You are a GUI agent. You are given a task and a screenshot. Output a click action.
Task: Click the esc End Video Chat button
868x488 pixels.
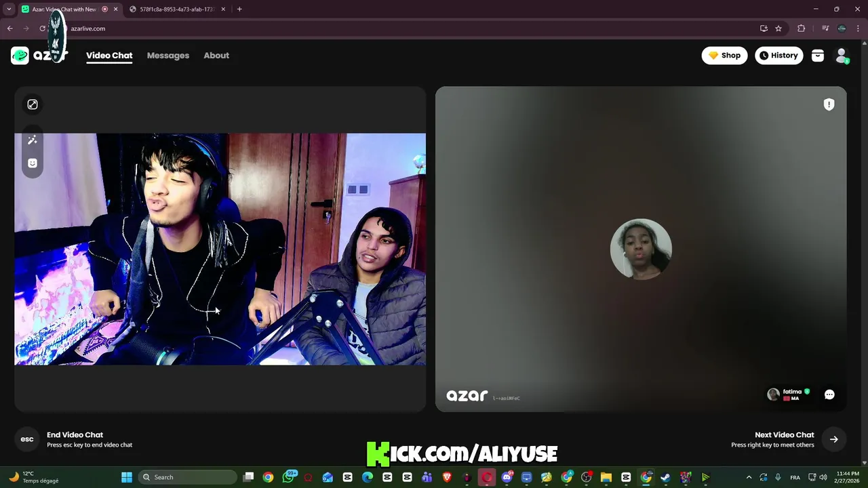pos(27,439)
